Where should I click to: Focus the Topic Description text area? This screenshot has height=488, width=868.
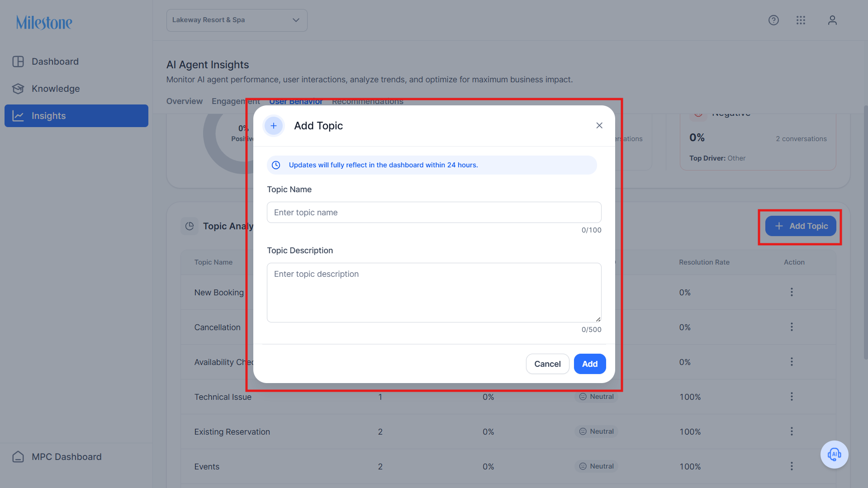pyautogui.click(x=434, y=293)
